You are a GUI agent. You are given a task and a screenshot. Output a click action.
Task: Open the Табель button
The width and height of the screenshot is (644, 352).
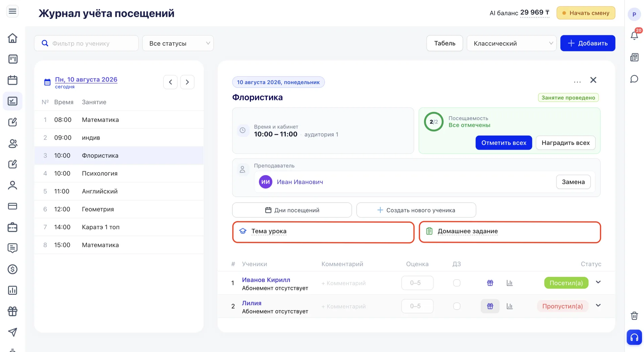point(445,43)
